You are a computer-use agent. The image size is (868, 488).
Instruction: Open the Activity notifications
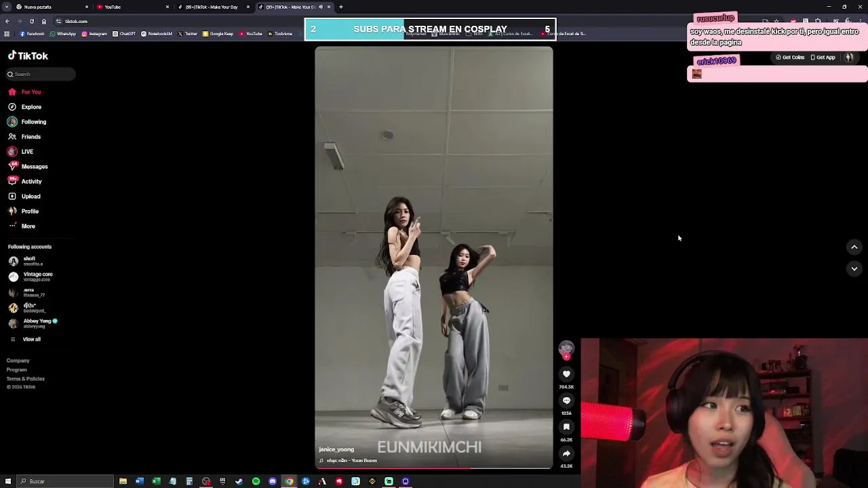pos(25,182)
